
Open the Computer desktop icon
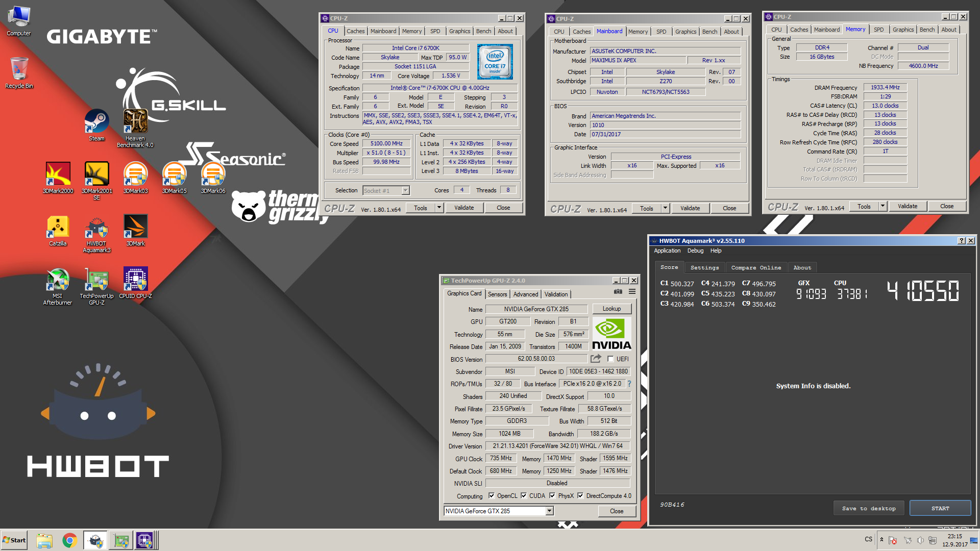click(19, 20)
